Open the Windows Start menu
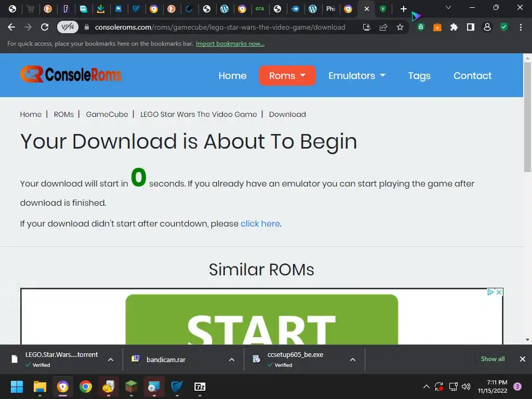532x399 pixels. click(17, 387)
